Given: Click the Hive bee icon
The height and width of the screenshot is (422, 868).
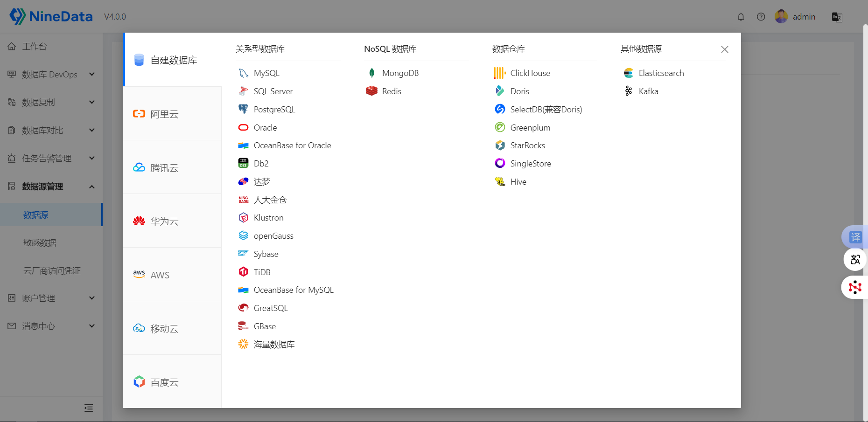Looking at the screenshot, I should pos(500,182).
